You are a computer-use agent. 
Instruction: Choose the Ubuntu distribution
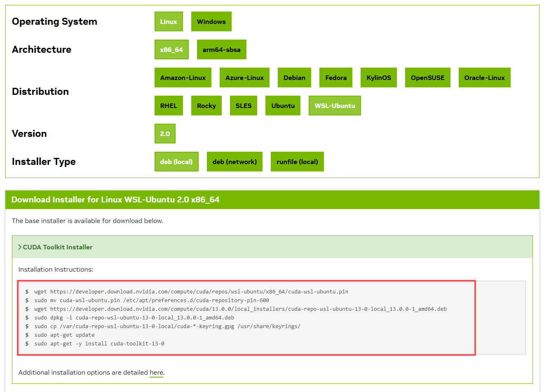(x=283, y=106)
